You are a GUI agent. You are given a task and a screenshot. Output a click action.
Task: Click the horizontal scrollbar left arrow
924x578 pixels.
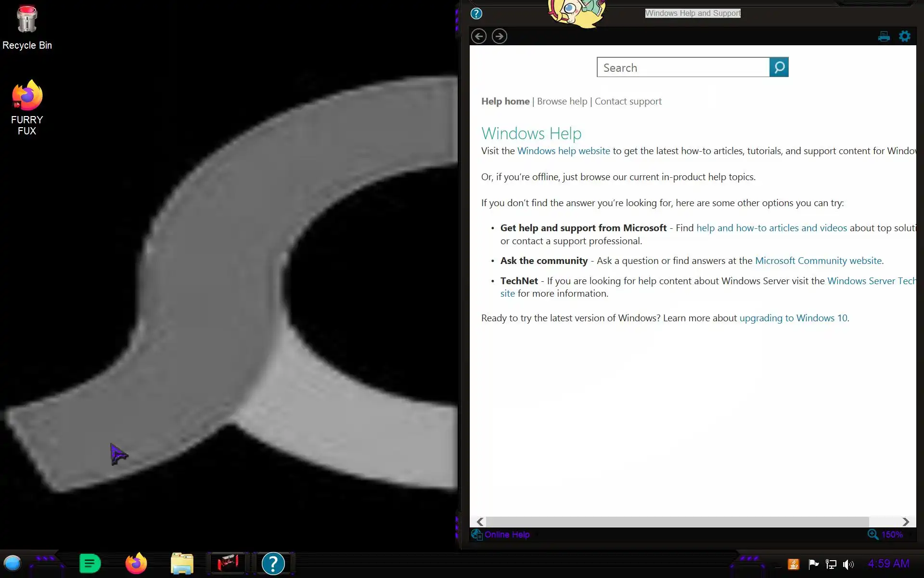coord(480,522)
